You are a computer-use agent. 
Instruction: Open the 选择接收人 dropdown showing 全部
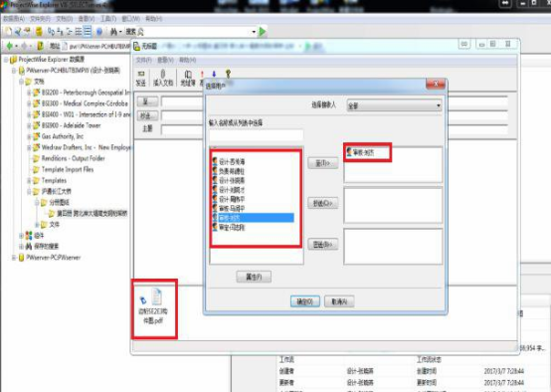tap(394, 105)
